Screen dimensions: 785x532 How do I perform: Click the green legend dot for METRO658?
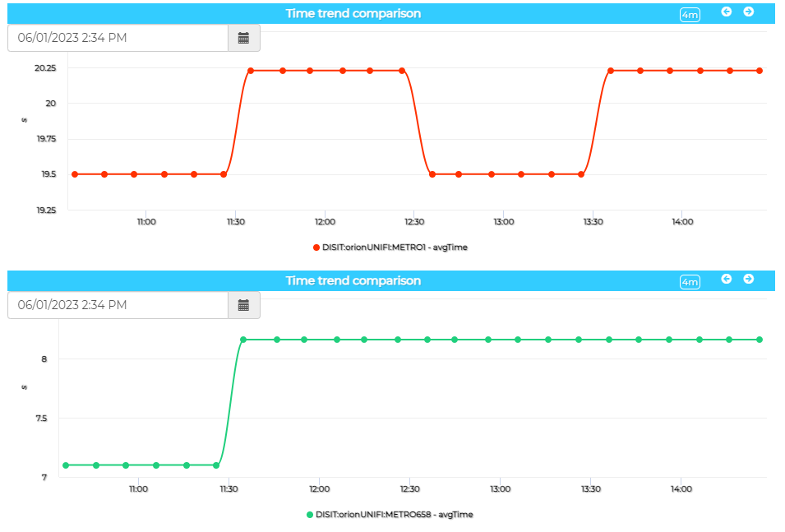point(310,515)
